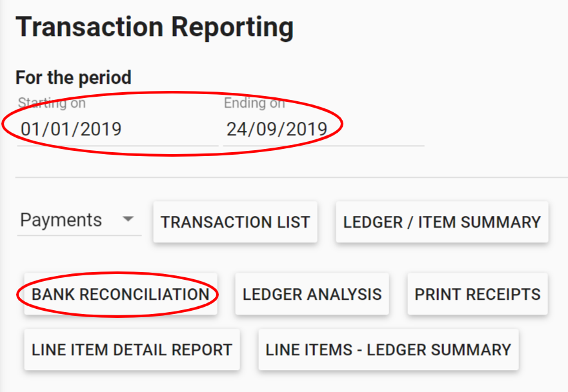
Task: Open the Bank Reconciliation report
Action: tap(120, 295)
